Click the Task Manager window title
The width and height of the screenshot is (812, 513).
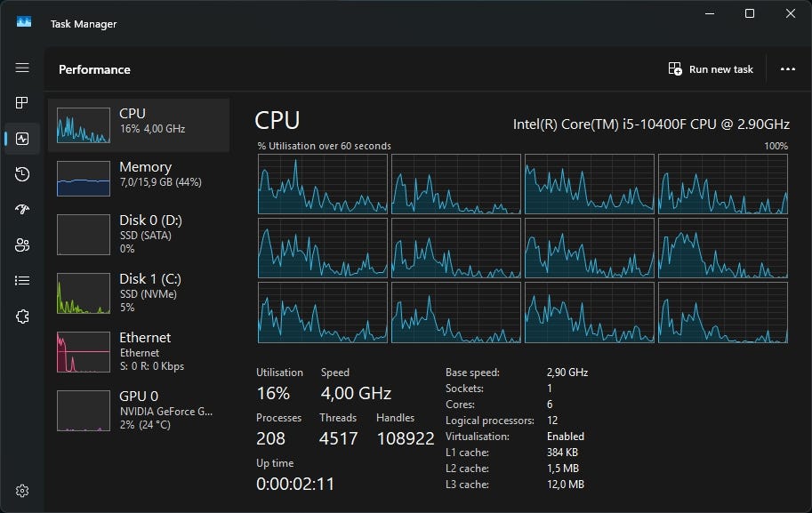[x=84, y=24]
